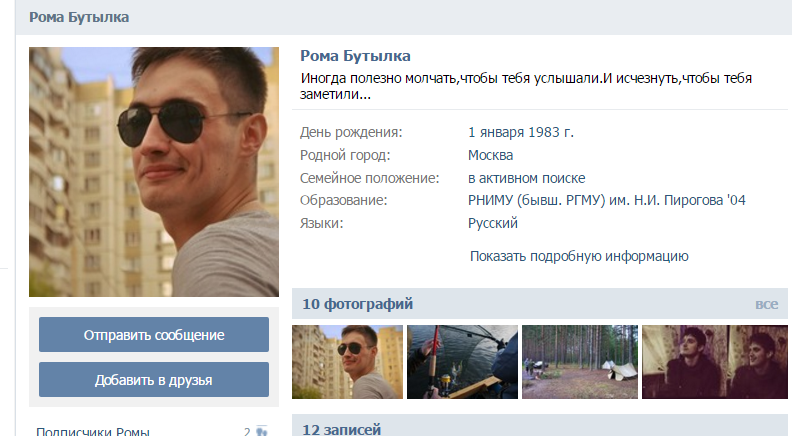Open the '10 фотографий' section header
Image resolution: width=792 pixels, height=439 pixels.
pyautogui.click(x=358, y=304)
